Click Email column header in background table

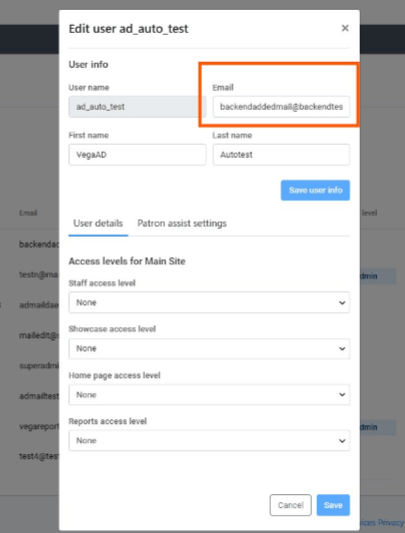pyautogui.click(x=28, y=213)
